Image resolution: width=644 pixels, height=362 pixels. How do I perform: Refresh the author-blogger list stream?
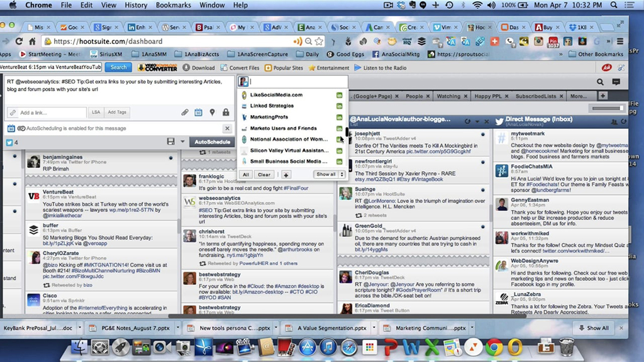[467, 121]
